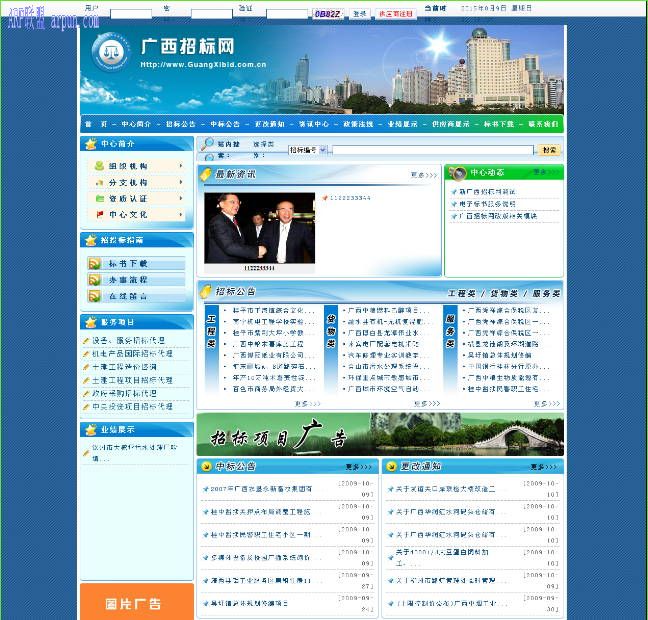Click the 招标项目广告 green banner

[x=380, y=434]
